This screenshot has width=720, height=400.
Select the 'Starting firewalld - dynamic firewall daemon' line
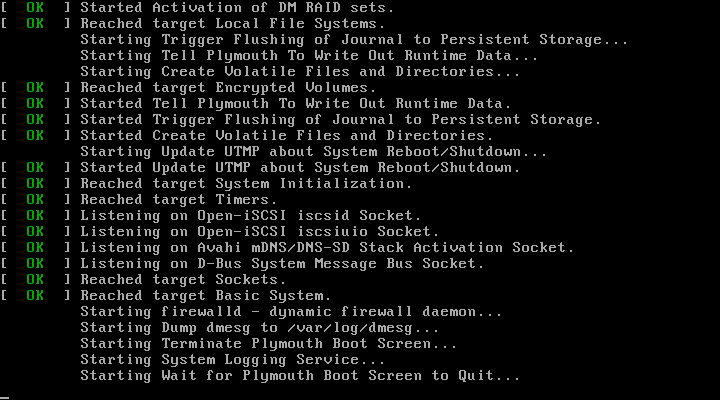(291, 312)
